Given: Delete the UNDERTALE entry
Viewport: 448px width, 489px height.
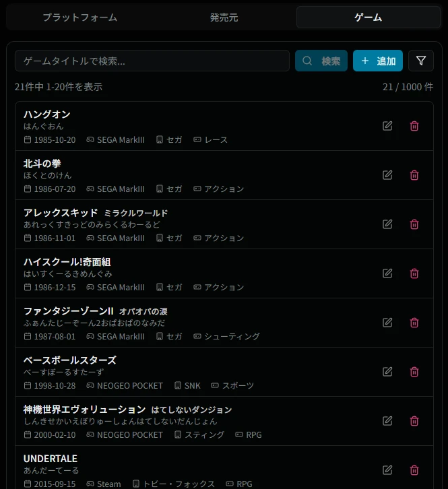Looking at the screenshot, I should pos(414,470).
